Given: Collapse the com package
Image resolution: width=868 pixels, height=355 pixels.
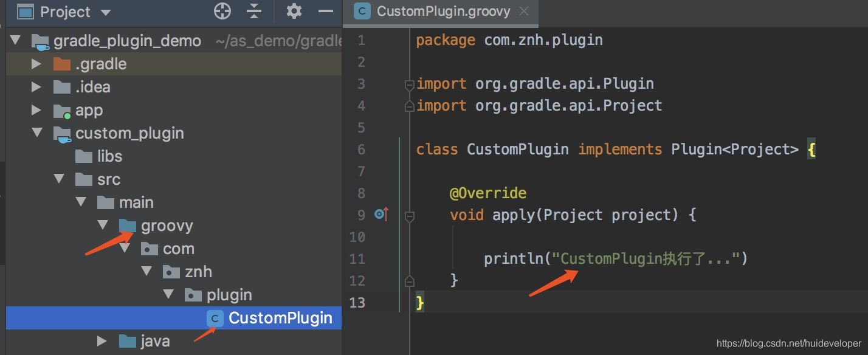Looking at the screenshot, I should 125,248.
